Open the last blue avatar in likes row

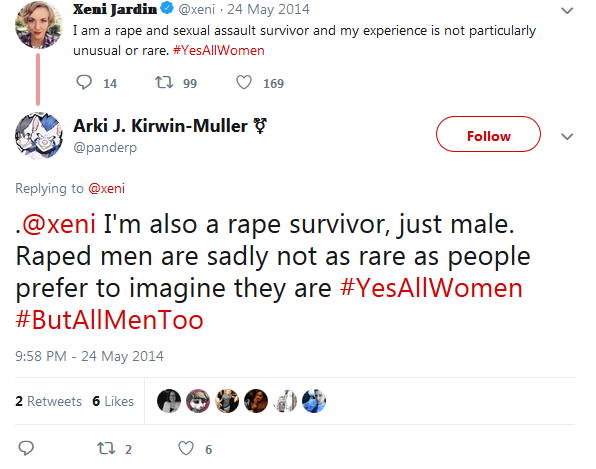[314, 401]
